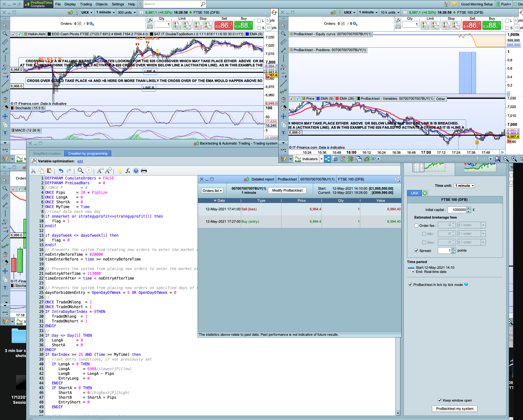The image size is (523, 420).
Task: Click the cut scissors icon in code editor
Action: tap(33, 171)
